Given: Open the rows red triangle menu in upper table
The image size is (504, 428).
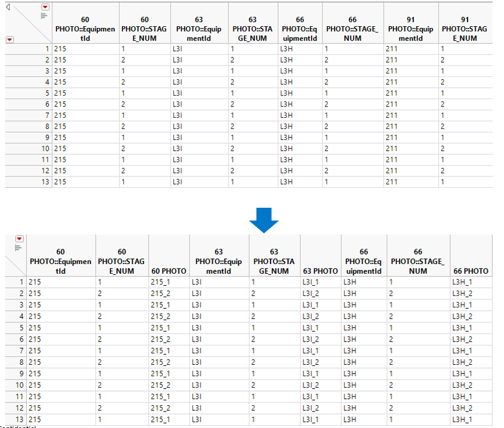Looking at the screenshot, I should pos(10,39).
